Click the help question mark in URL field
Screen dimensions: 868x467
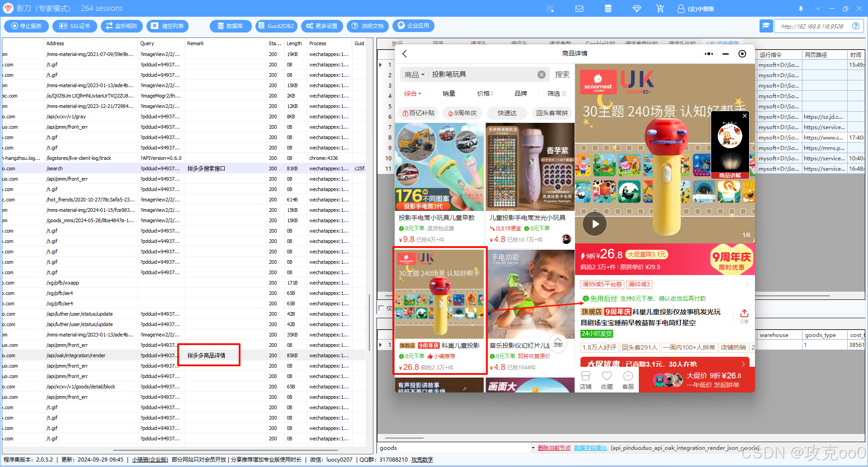pyautogui.click(x=856, y=26)
